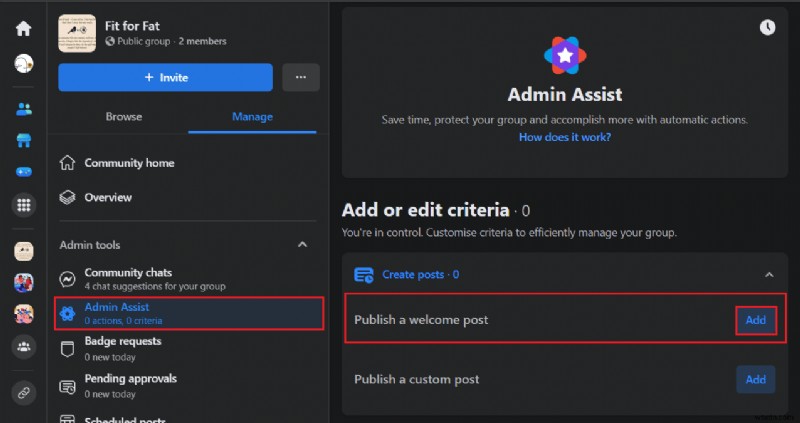Screen dimensions: 800x423
Task: Click the Admin Assist atom icon
Action: [x=67, y=313]
